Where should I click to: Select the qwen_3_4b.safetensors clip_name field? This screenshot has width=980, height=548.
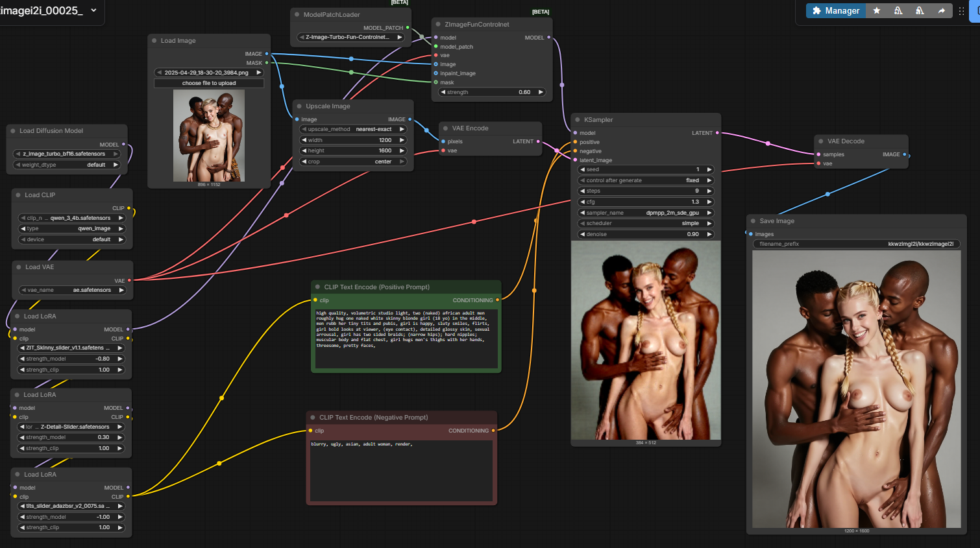[x=71, y=218]
